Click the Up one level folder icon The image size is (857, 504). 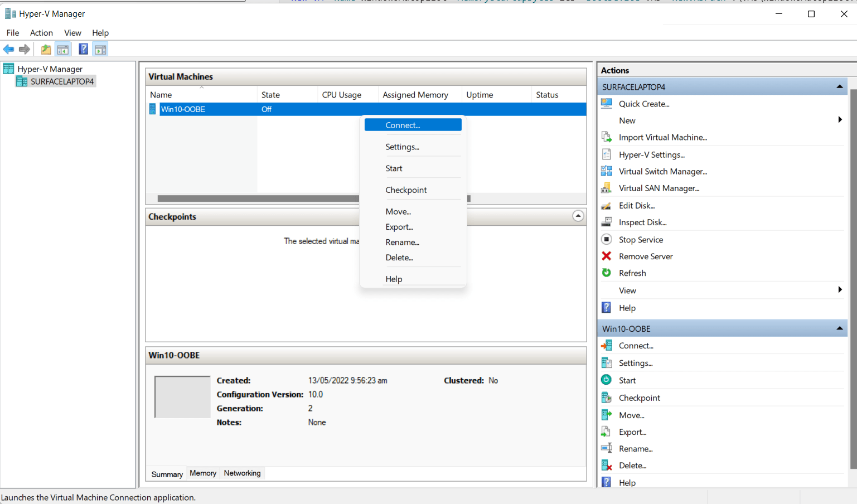tap(46, 50)
